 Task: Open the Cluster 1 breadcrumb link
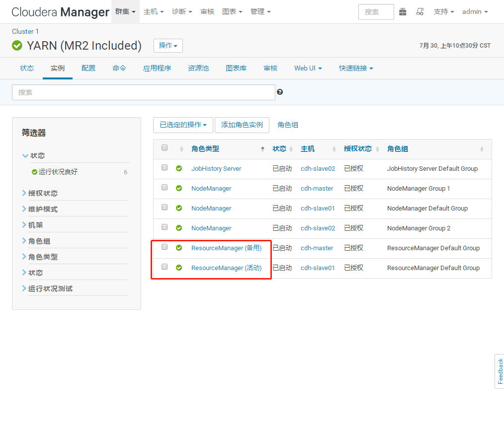click(25, 31)
